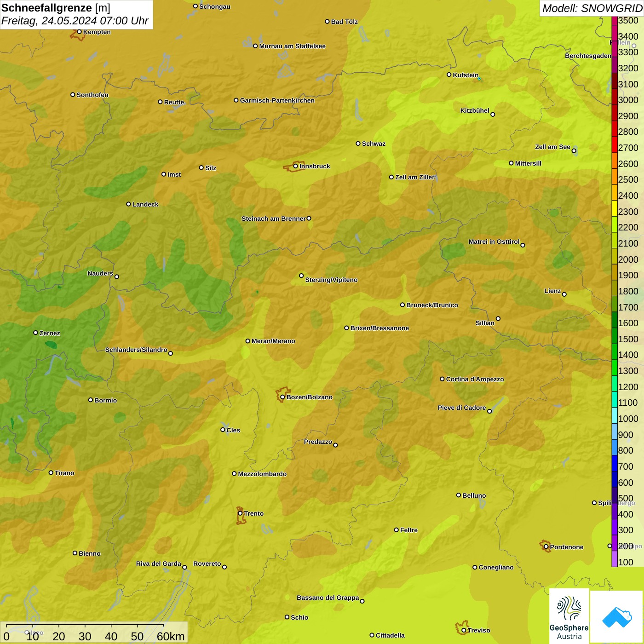Viewport: 644px width, 644px height.
Task: Click the Belluno location dot
Action: pyautogui.click(x=458, y=495)
